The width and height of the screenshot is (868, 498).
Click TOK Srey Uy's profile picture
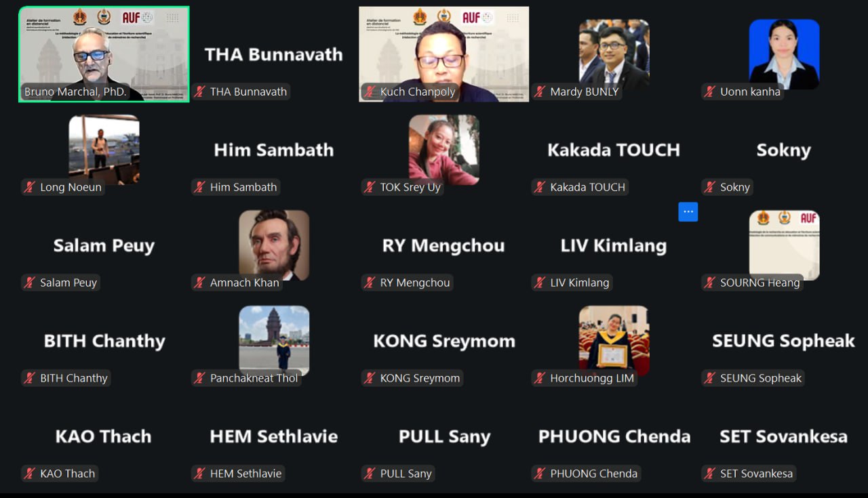pyautogui.click(x=444, y=150)
